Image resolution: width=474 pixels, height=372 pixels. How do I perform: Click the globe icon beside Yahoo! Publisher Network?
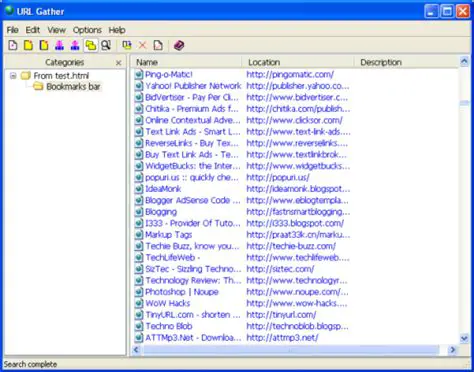point(139,86)
